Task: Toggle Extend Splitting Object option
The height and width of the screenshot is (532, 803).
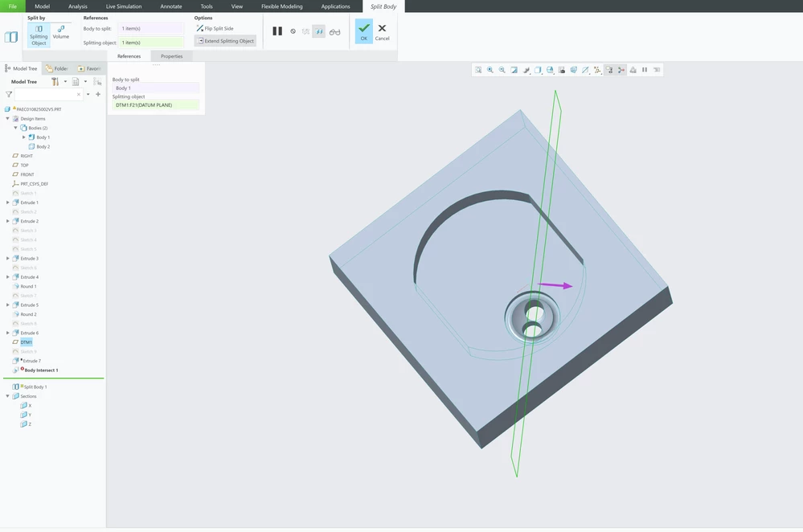Action: click(225, 41)
